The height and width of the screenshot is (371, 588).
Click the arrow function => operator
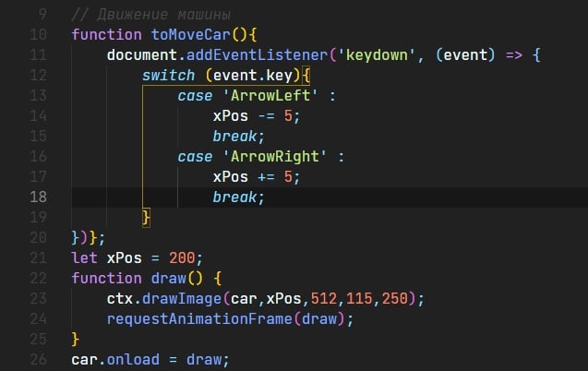tap(514, 55)
